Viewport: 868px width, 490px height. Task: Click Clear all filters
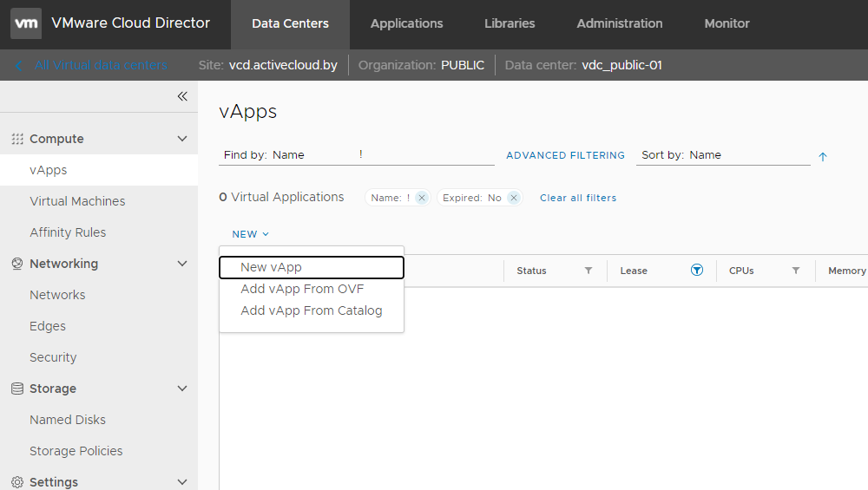coord(578,198)
